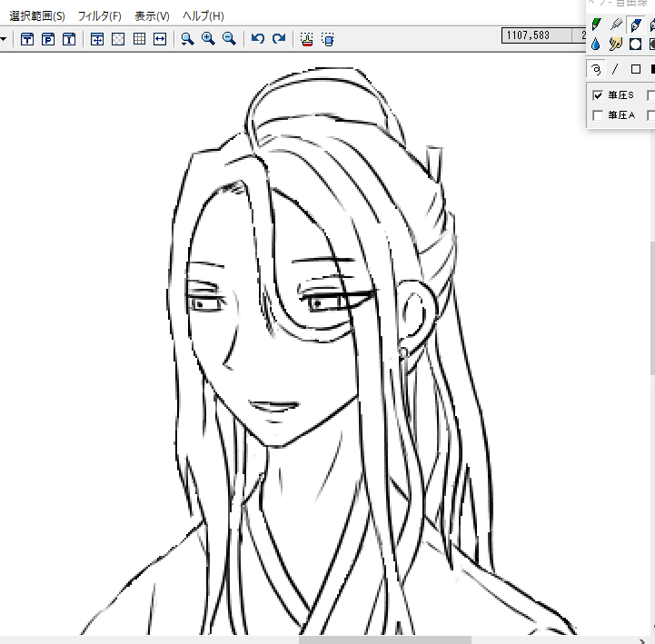Click the zoom out magnifier icon
This screenshot has width=655, height=644.
[229, 39]
